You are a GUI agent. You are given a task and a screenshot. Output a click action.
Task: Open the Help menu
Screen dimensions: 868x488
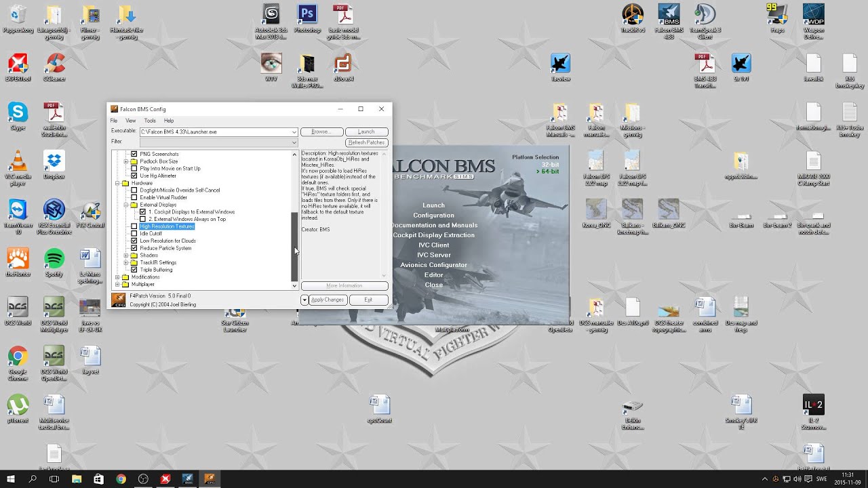[x=169, y=121]
